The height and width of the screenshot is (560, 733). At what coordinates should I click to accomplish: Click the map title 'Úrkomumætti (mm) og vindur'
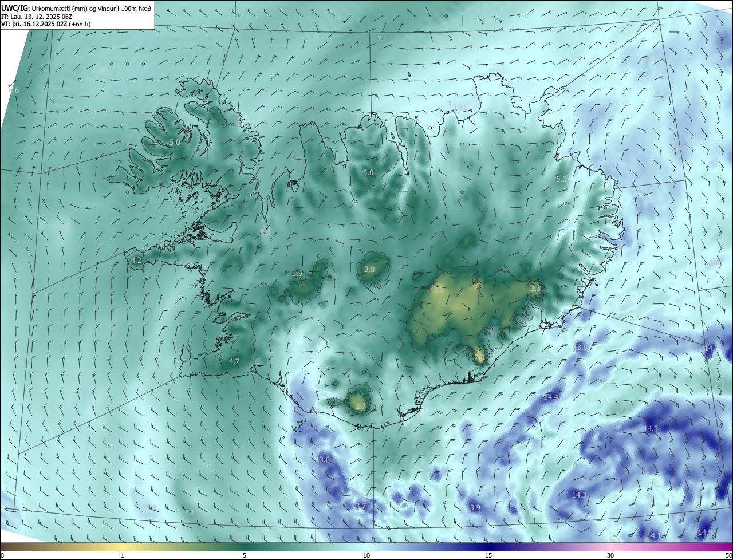(x=74, y=8)
